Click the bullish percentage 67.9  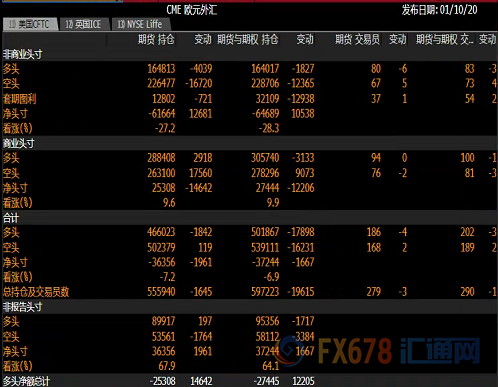[x=167, y=366]
